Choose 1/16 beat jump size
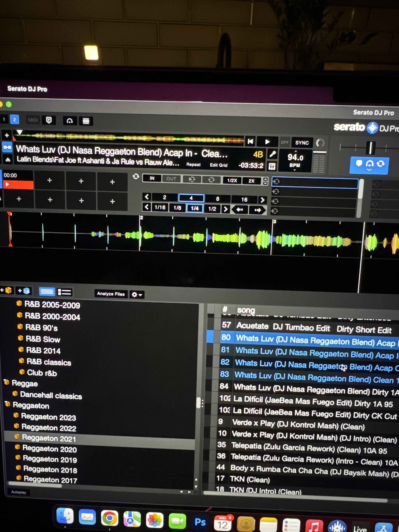Image resolution: width=399 pixels, height=532 pixels. tap(160, 207)
